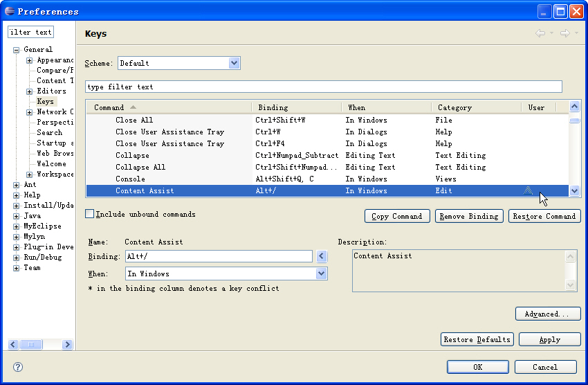Select Perspectives tree item
The image size is (588, 385).
[55, 123]
